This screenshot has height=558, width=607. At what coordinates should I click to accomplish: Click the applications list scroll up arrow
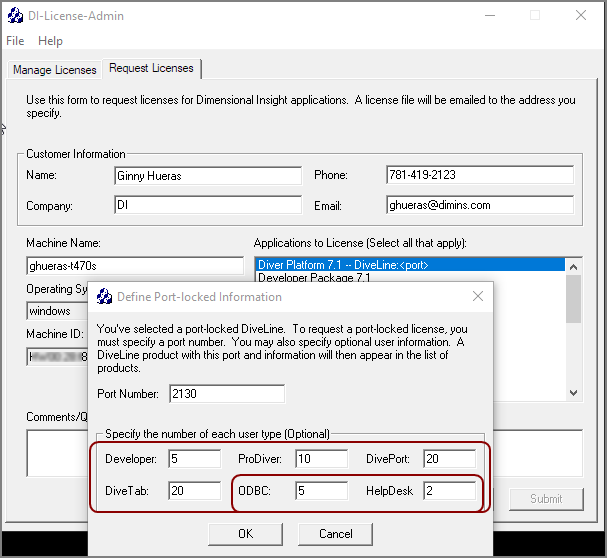tap(573, 266)
